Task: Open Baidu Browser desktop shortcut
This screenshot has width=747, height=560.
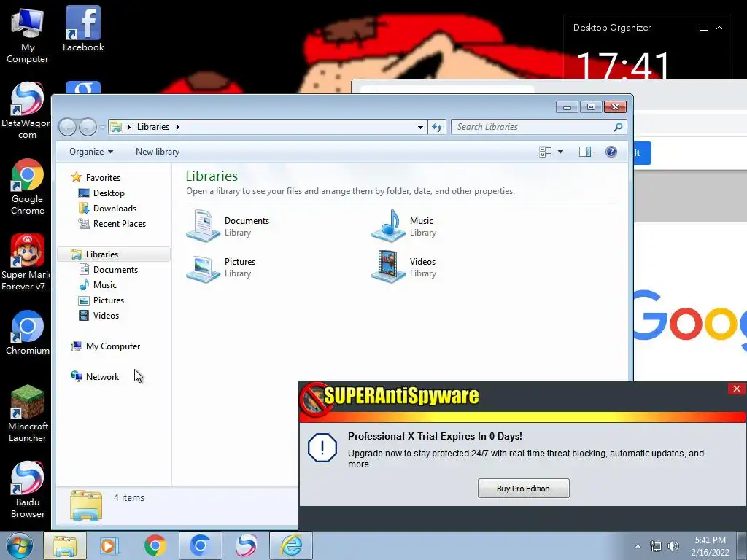Action: pos(27,489)
